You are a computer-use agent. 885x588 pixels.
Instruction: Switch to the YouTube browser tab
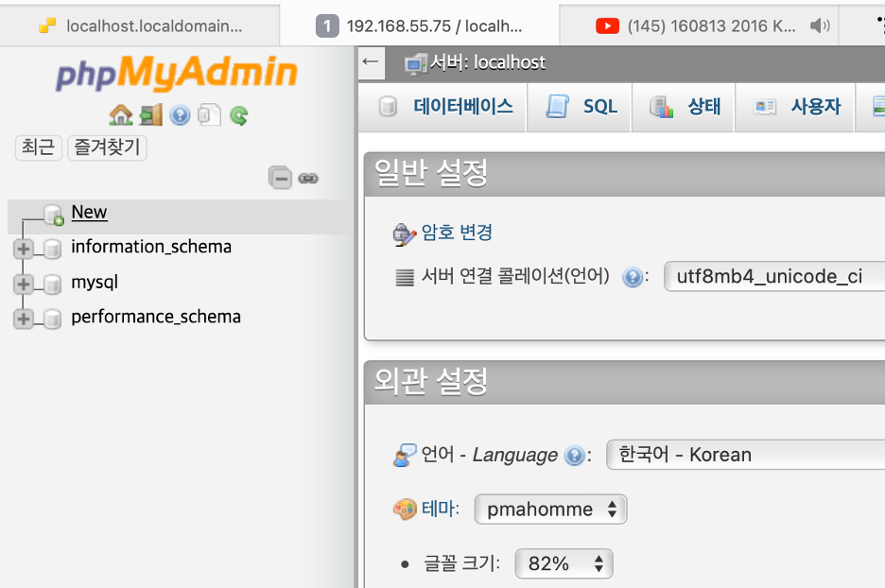click(699, 26)
